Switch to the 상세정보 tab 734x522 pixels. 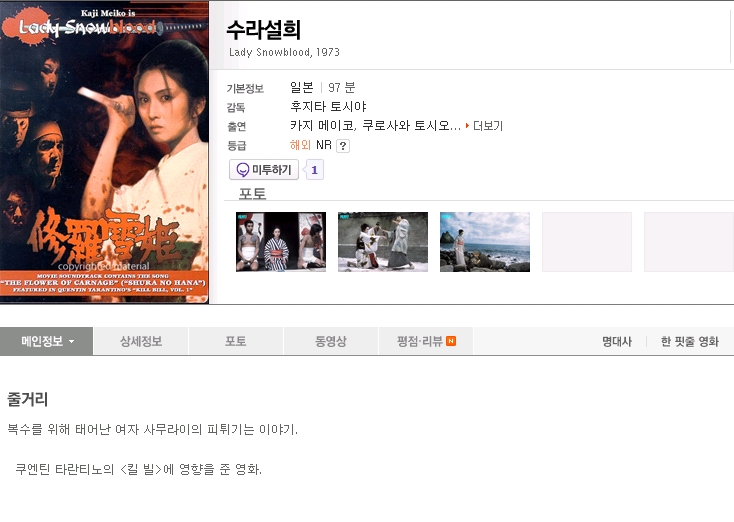[141, 341]
